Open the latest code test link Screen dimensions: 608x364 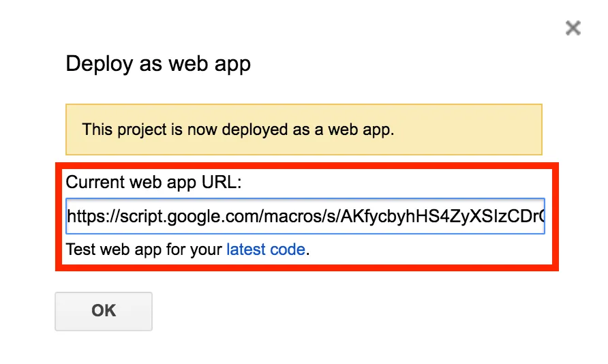[266, 249]
